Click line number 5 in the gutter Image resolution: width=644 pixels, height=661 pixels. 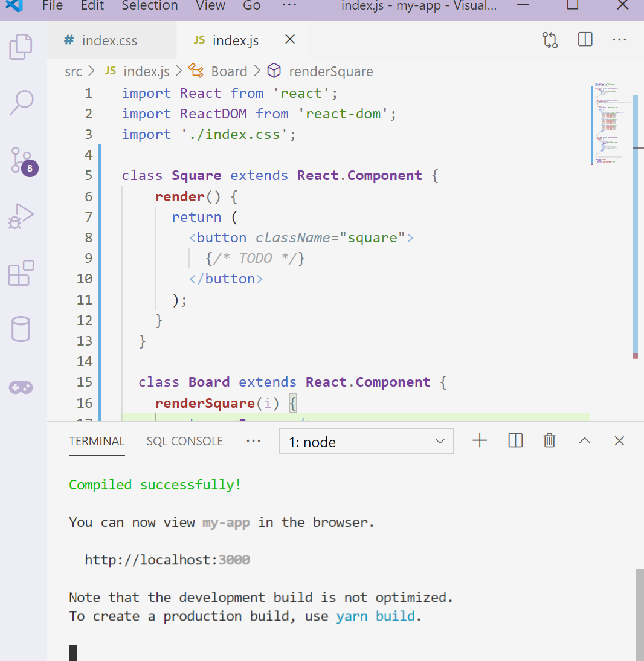coord(88,175)
